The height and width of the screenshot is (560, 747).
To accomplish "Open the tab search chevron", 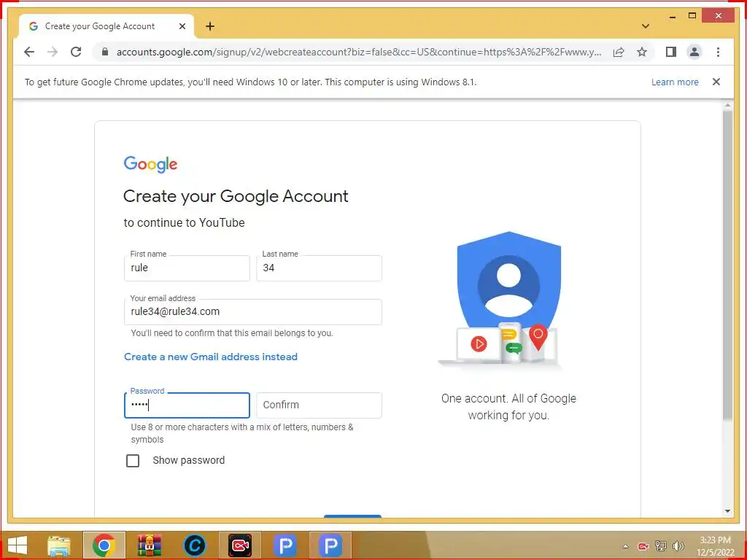I will point(646,26).
